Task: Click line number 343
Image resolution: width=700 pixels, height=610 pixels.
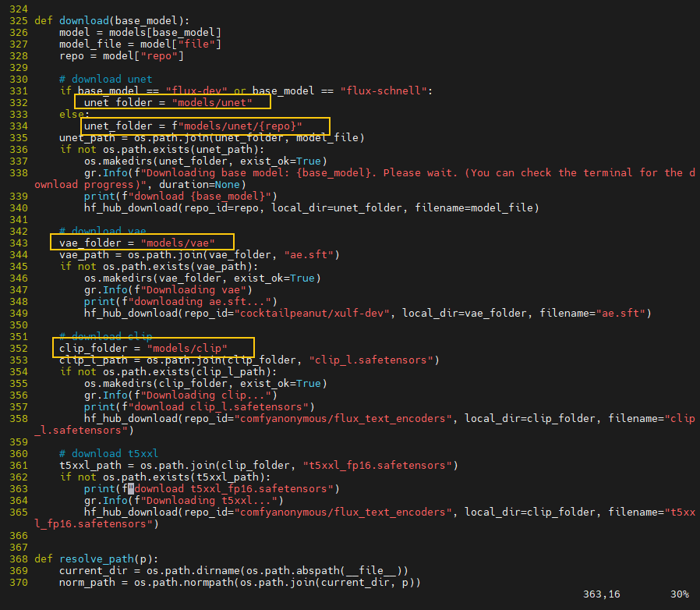Action: pyautogui.click(x=19, y=243)
